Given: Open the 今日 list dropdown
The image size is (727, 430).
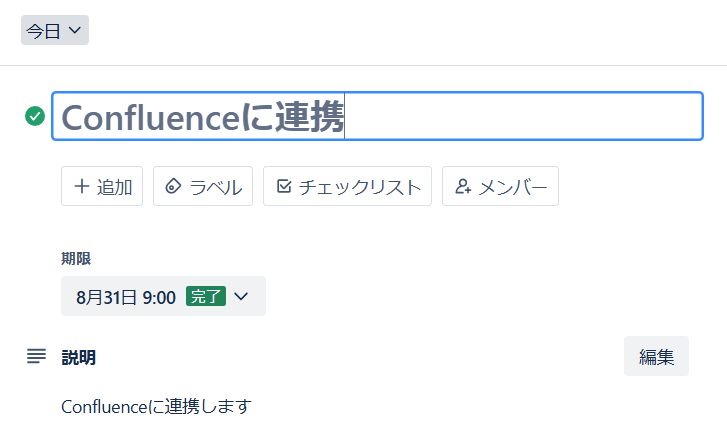Looking at the screenshot, I should (x=54, y=31).
